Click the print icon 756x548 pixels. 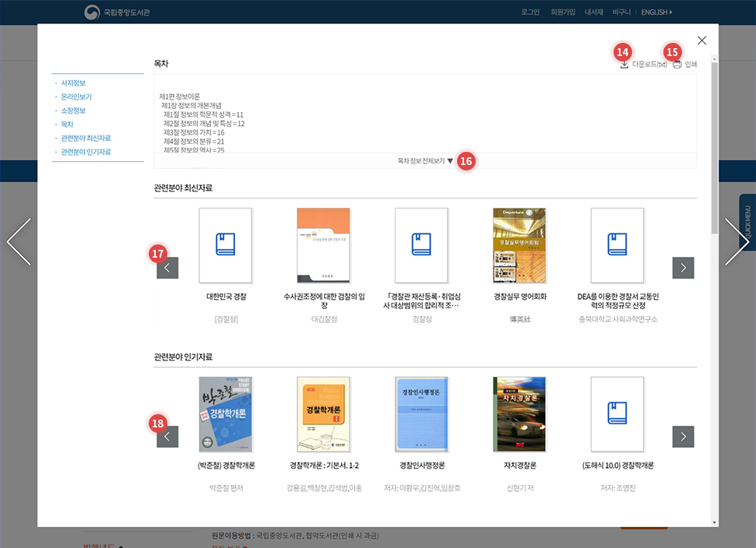tap(677, 65)
